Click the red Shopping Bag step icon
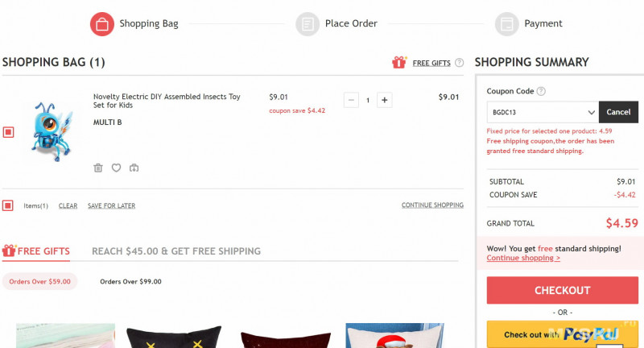 [x=102, y=24]
